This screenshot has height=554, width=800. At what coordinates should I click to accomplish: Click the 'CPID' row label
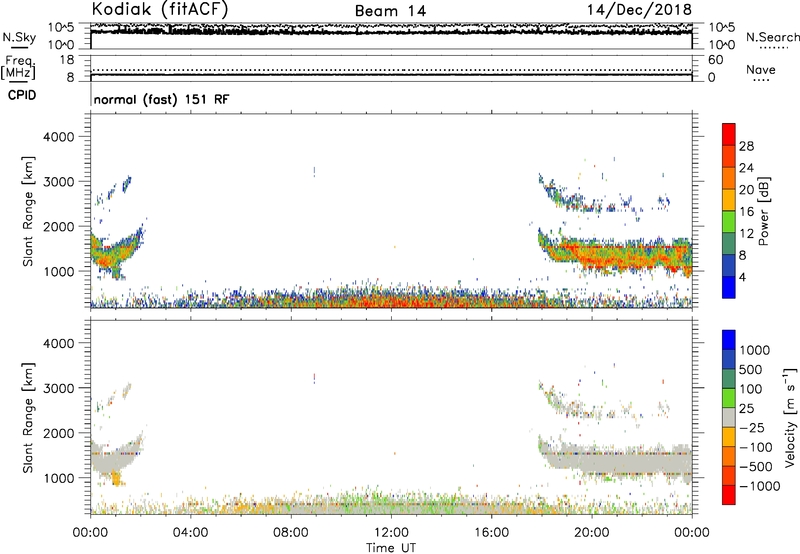coord(22,95)
